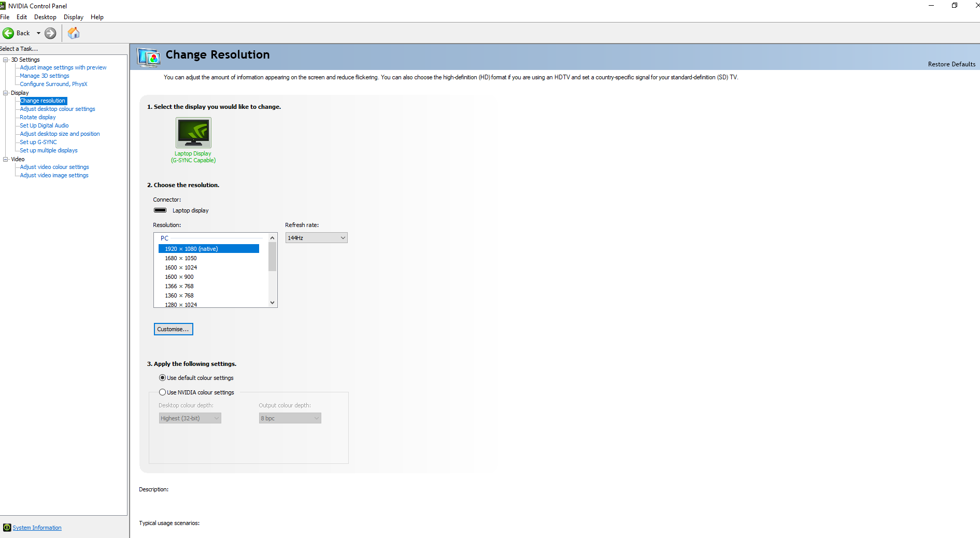
Task: Open Adjust image settings with preview
Action: pos(63,67)
